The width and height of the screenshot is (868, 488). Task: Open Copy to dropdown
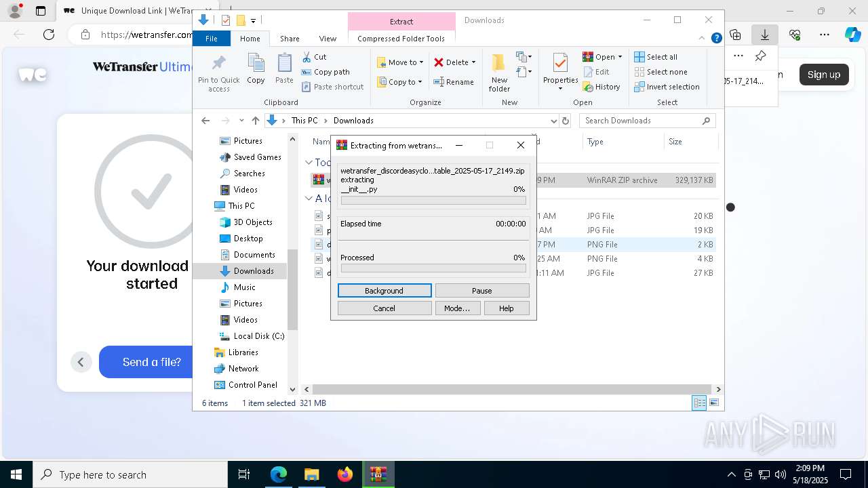pos(399,82)
